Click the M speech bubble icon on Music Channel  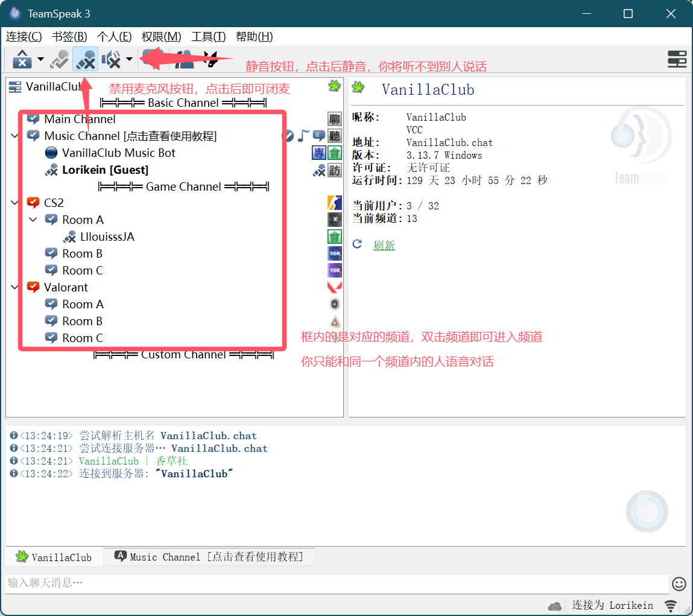coord(318,135)
